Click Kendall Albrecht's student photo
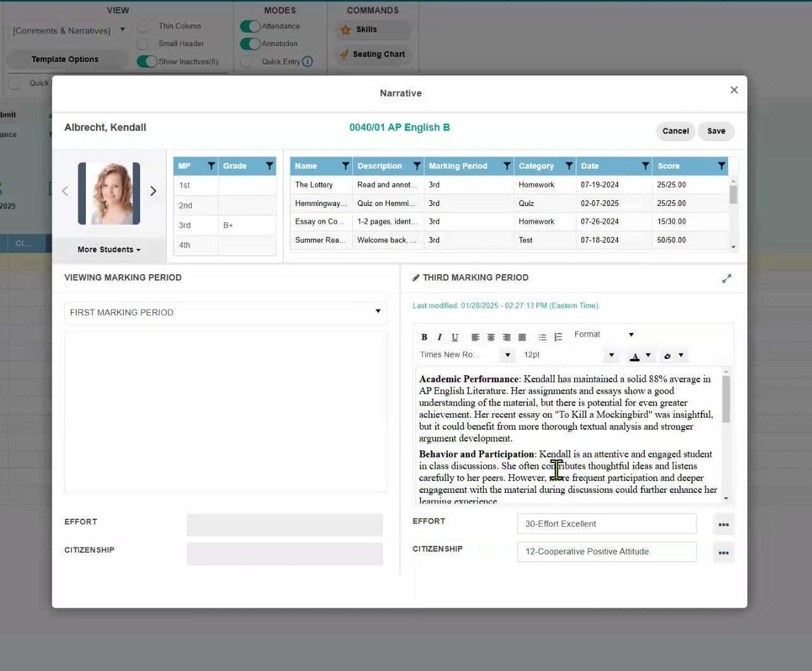This screenshot has width=812, height=671. [109, 193]
